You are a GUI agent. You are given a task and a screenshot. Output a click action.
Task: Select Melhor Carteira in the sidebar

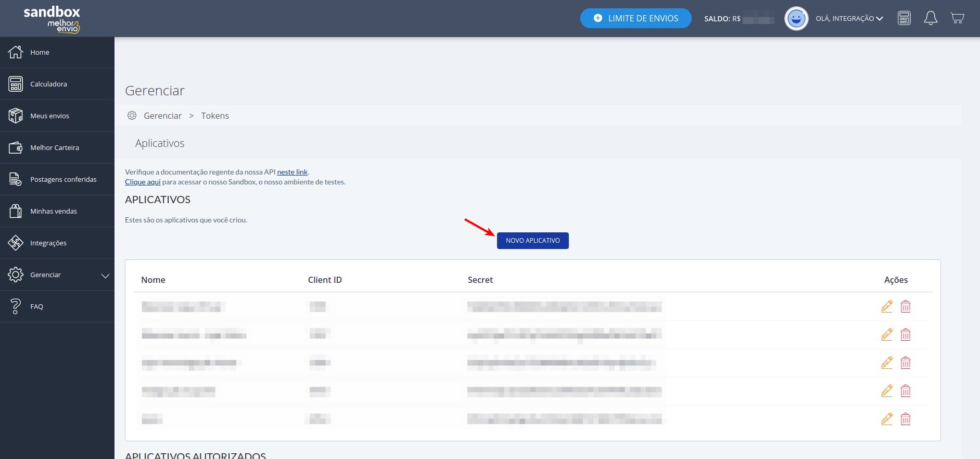click(55, 147)
